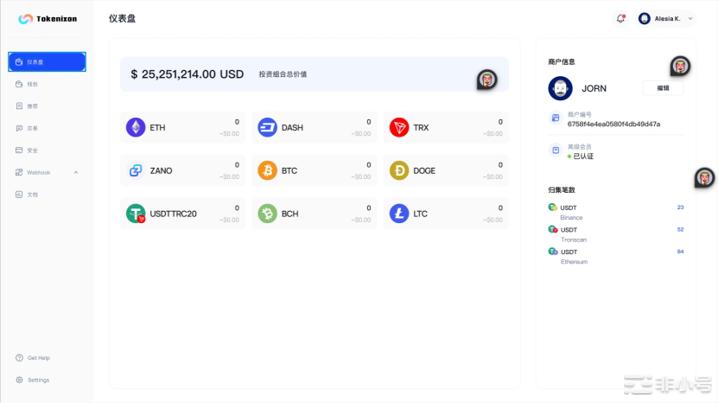Click the Tokenizon logo
The height and width of the screenshot is (403, 718).
pos(48,19)
